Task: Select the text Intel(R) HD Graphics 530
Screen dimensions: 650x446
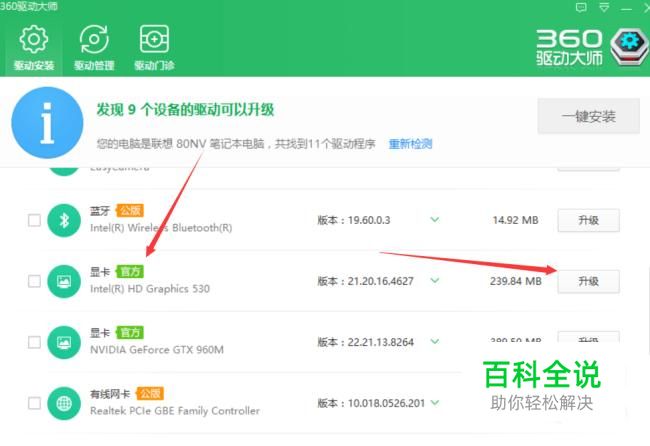Action: pyautogui.click(x=150, y=288)
